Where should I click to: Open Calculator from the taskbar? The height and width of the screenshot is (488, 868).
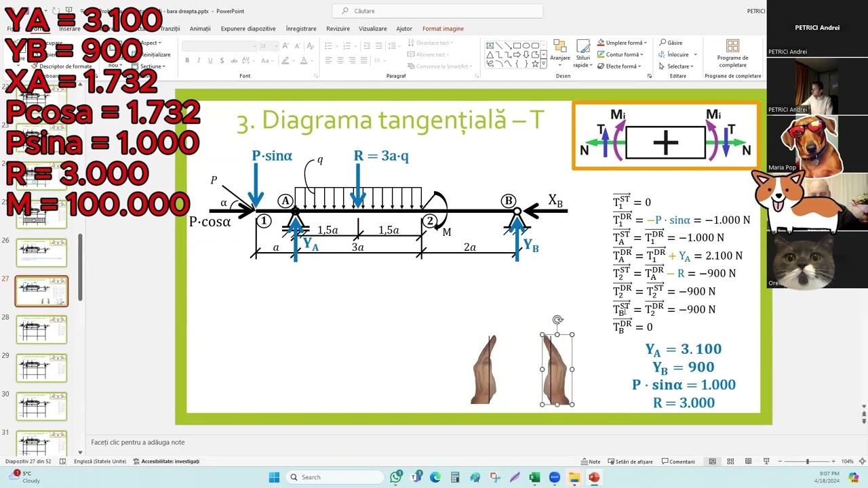pyautogui.click(x=455, y=477)
